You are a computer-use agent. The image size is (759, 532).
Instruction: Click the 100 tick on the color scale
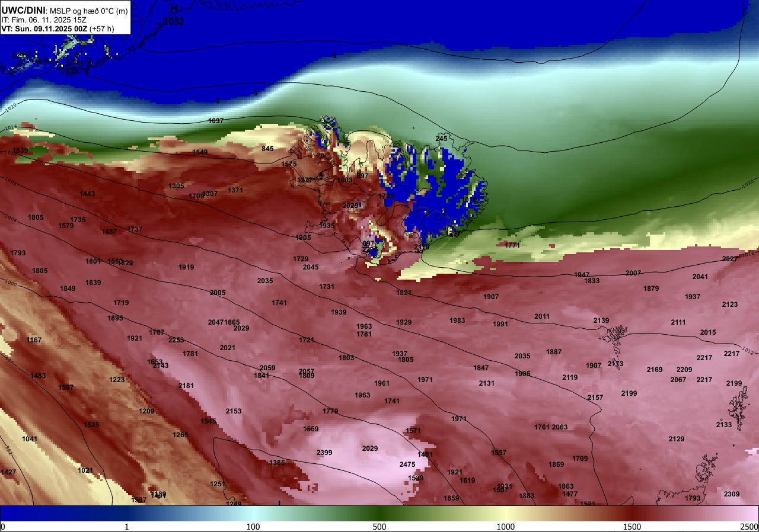click(253, 527)
